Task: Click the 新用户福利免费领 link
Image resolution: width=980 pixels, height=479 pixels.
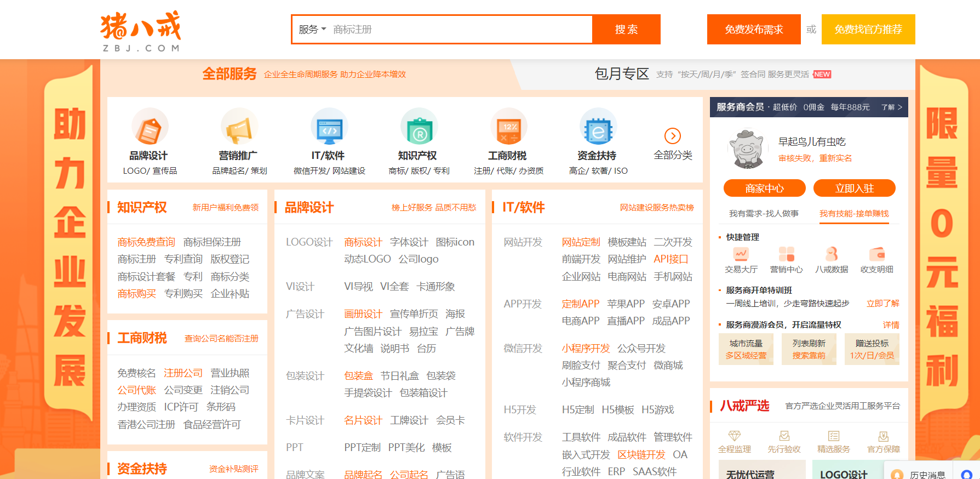Action: [x=225, y=207]
